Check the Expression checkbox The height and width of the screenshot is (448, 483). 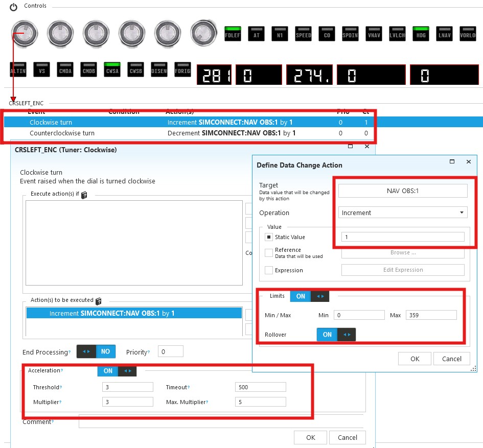coord(269,270)
